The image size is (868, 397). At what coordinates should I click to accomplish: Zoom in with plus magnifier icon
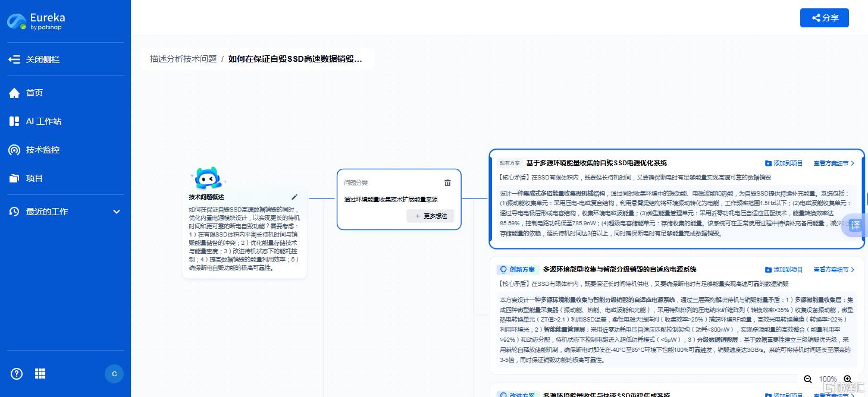pos(848,379)
